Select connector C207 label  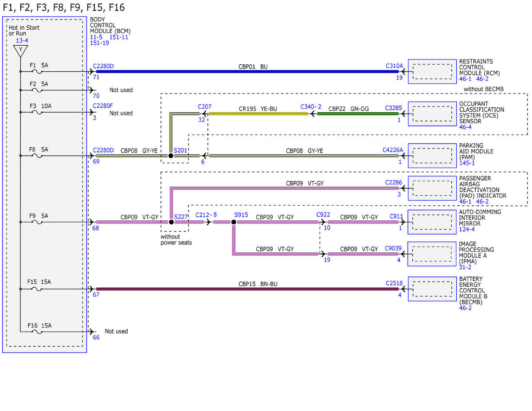coord(205,107)
